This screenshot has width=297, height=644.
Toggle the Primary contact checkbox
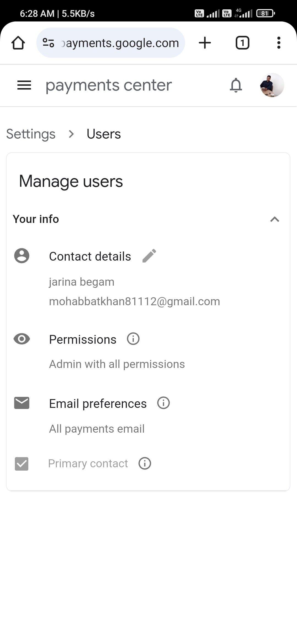(21, 464)
